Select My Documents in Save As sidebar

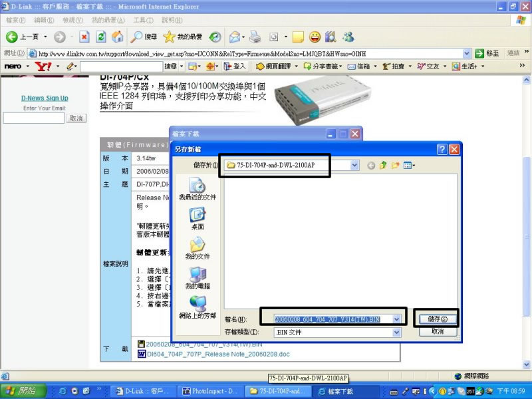(x=198, y=248)
